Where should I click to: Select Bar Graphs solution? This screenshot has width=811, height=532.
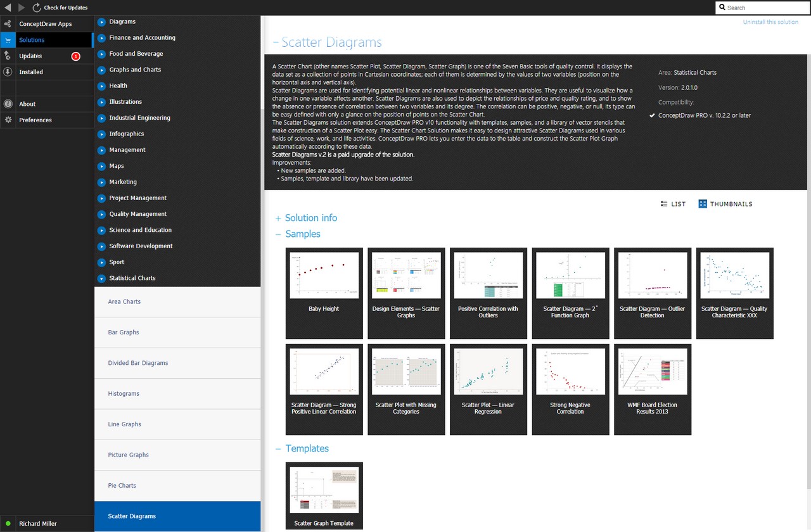[x=177, y=332]
